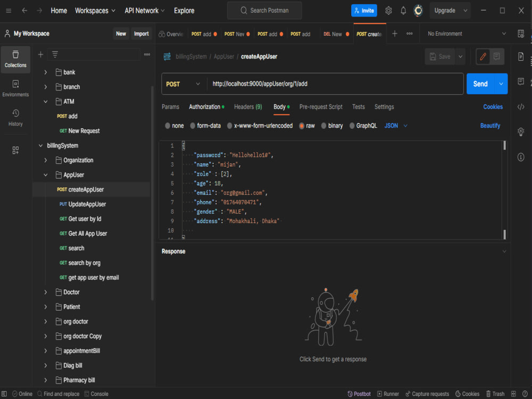
Task: Open the collections filter icon
Action: (55, 54)
